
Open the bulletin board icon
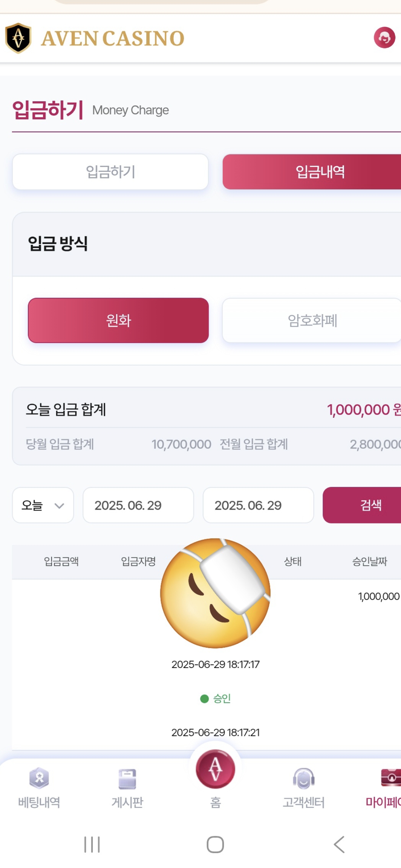(127, 779)
